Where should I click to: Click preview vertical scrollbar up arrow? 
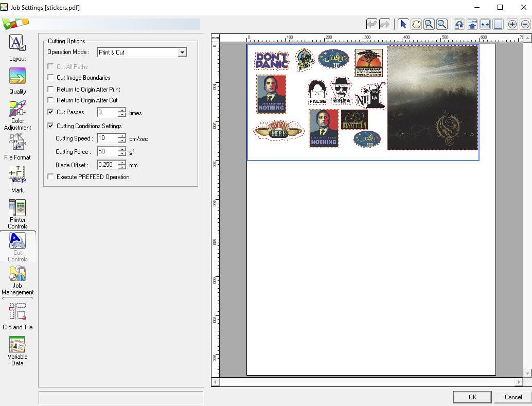(x=527, y=38)
